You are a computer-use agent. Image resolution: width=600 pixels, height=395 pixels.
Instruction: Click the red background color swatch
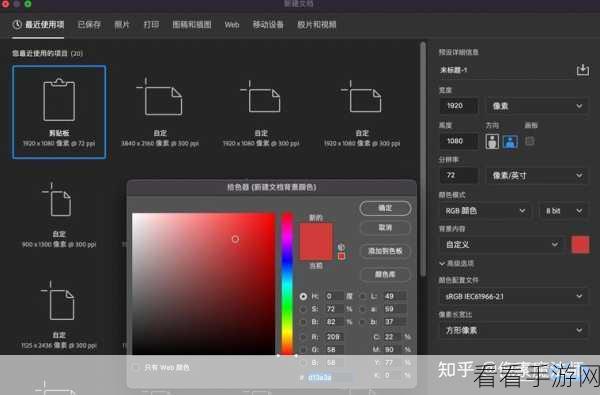580,245
